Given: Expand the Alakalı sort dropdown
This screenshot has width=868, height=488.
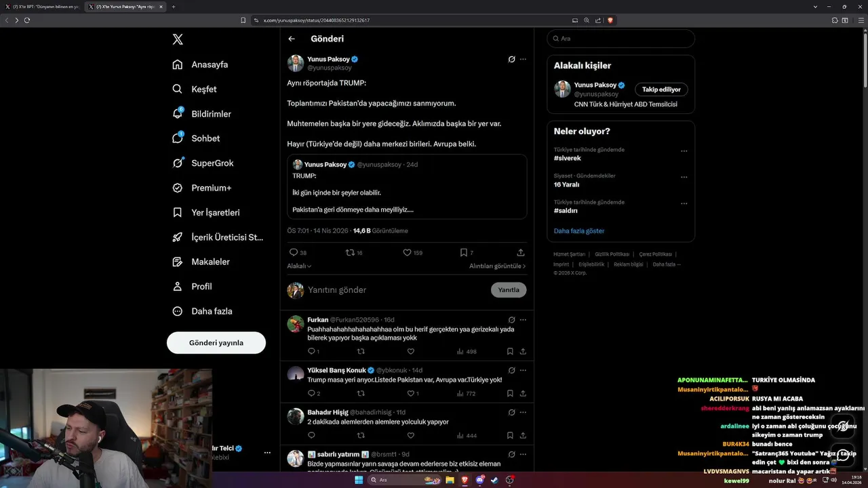Looking at the screenshot, I should click(x=299, y=266).
